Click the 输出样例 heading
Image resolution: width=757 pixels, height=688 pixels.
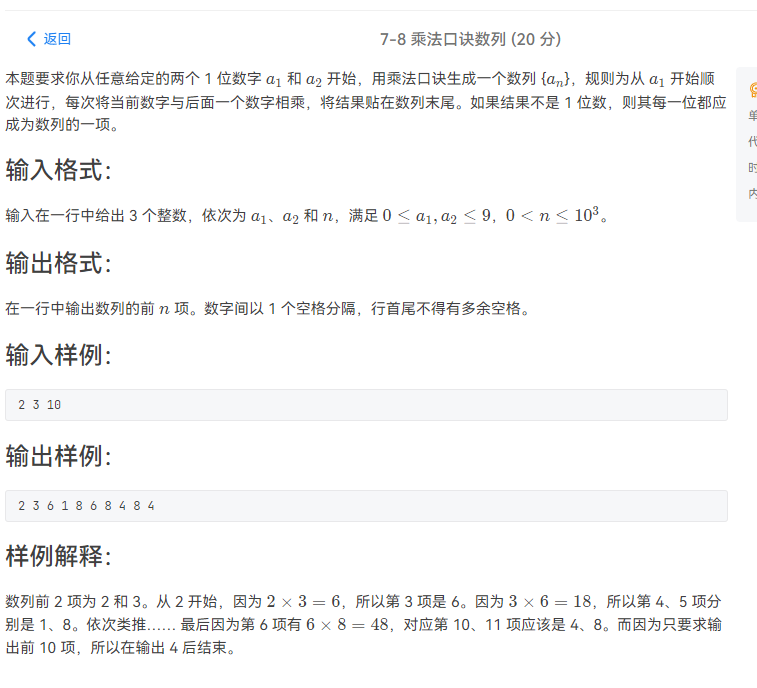tap(58, 456)
